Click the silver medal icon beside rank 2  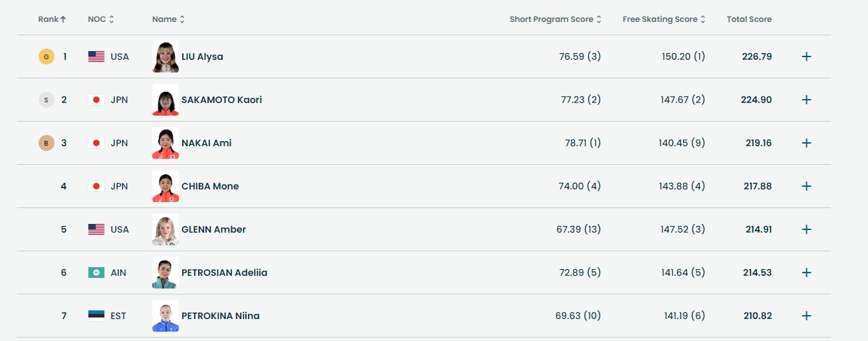tap(46, 100)
